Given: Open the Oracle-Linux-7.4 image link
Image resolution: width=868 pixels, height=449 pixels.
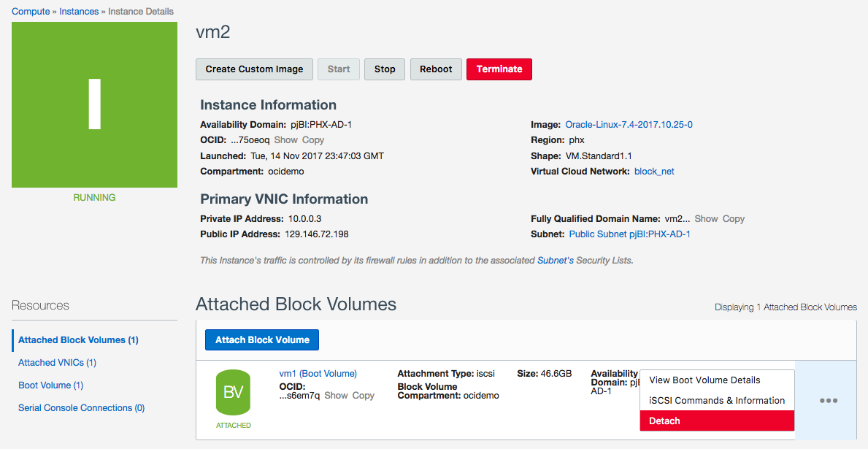Looking at the screenshot, I should tap(629, 125).
